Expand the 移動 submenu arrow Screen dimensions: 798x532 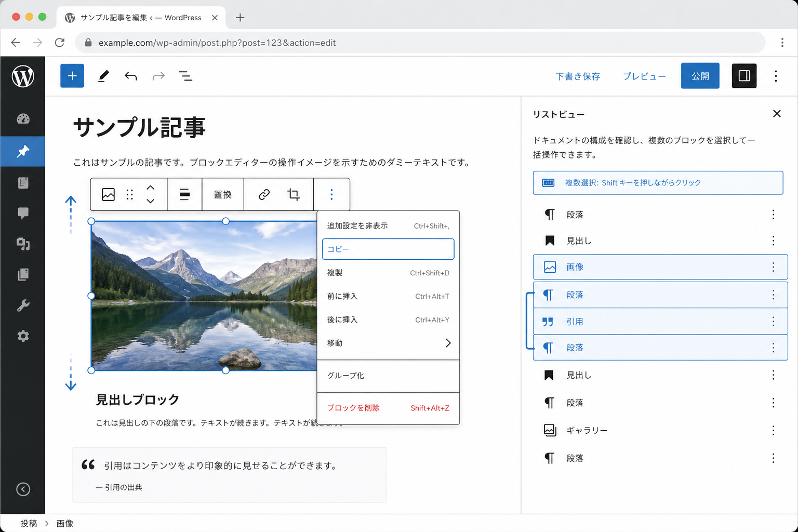448,343
